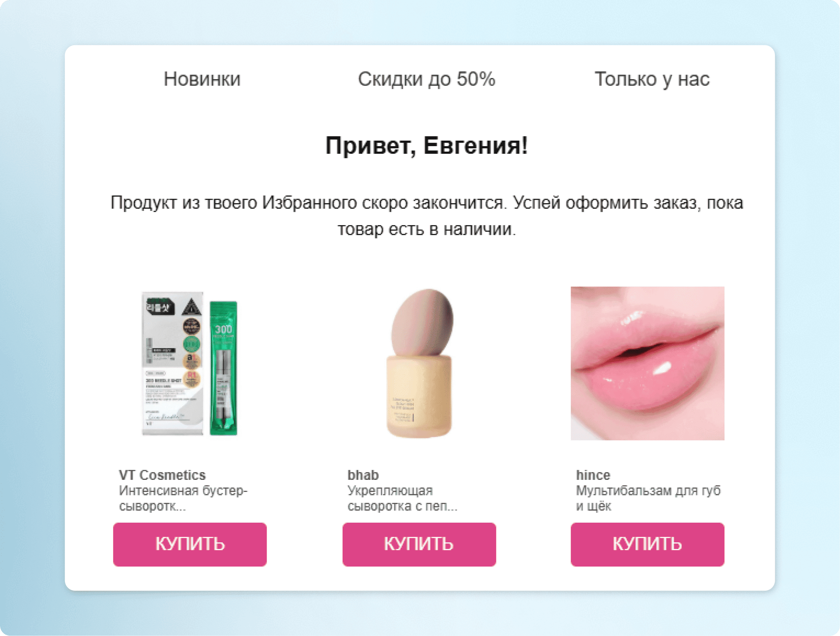The width and height of the screenshot is (840, 636).
Task: Open the hince pink lips image
Action: click(x=648, y=363)
